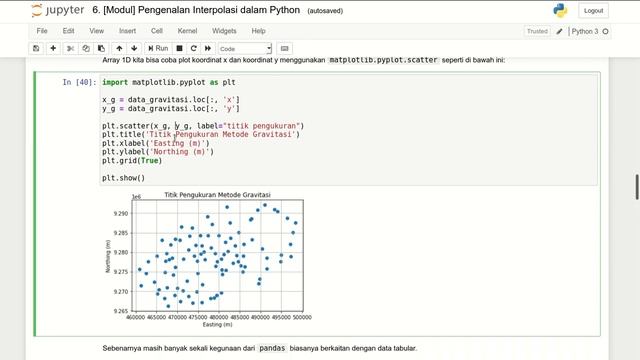Interrupt the kernel with stop icon
The width and height of the screenshot is (640, 360).
pos(179,49)
